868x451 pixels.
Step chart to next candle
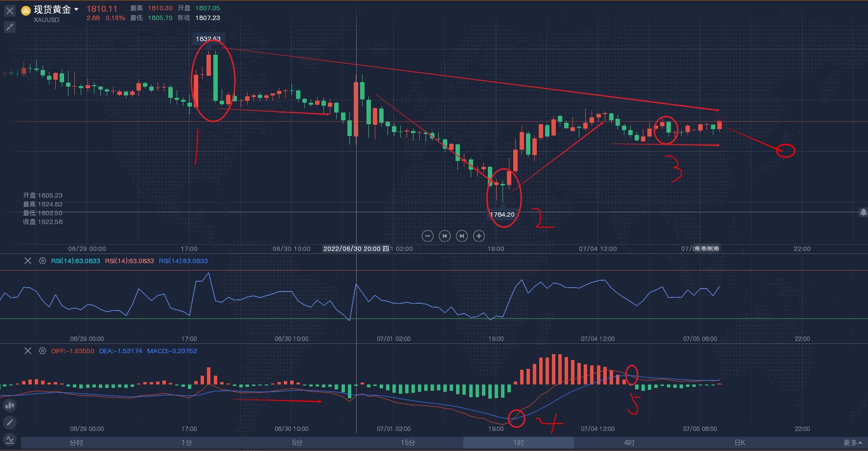click(x=461, y=236)
